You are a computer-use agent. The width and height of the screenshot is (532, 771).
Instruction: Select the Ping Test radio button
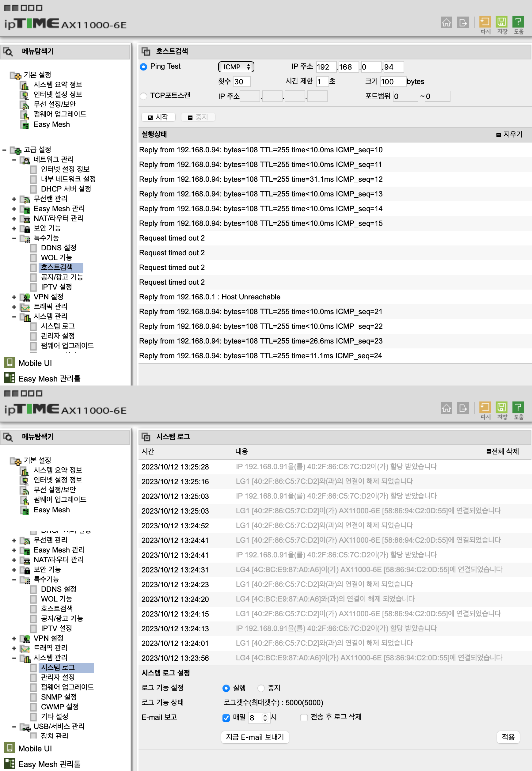143,67
